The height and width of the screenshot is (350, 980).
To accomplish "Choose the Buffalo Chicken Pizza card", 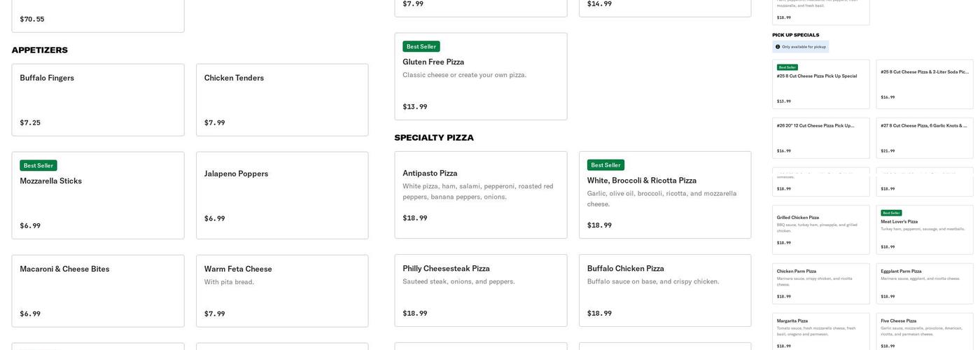I will click(664, 290).
